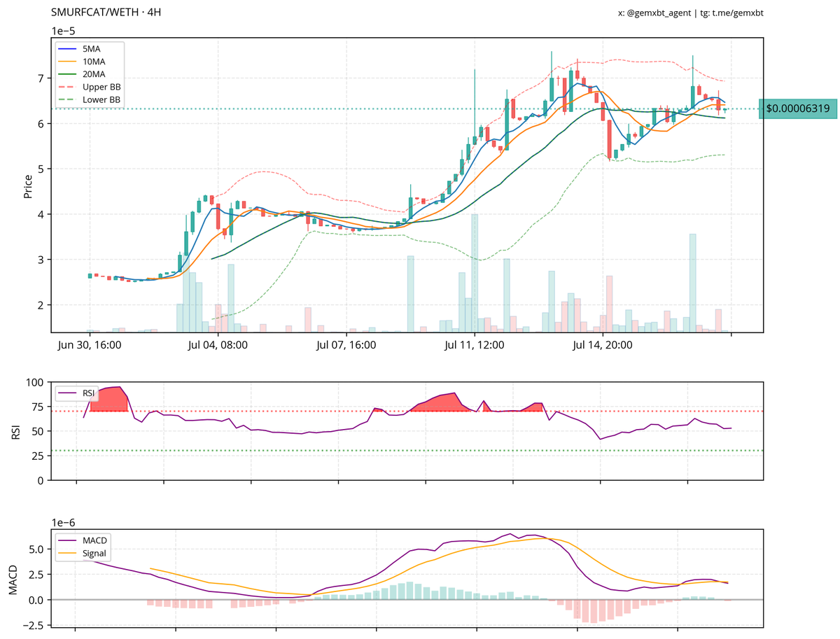The image size is (840, 639).
Task: Click the Jul 11, 12:00 date label
Action: (475, 345)
